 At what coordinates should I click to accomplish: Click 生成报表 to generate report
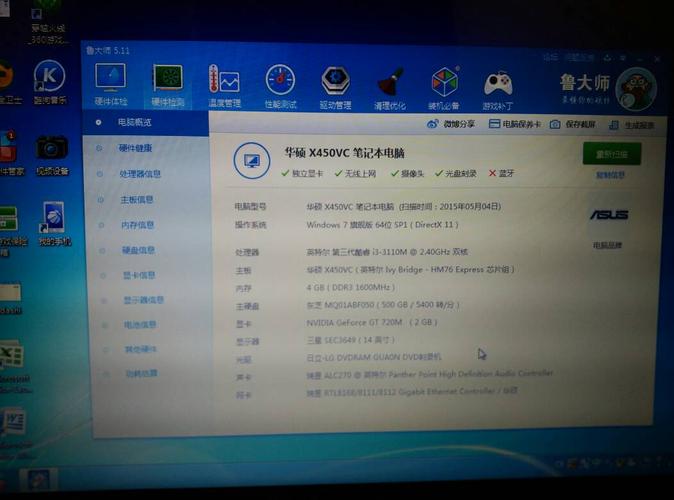[x=632, y=125]
